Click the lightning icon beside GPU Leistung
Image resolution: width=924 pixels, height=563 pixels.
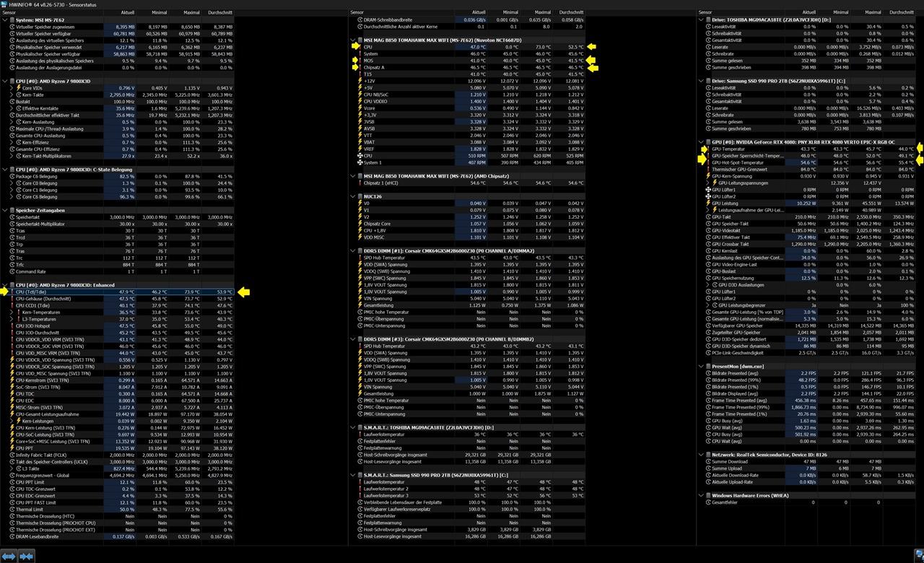707,203
